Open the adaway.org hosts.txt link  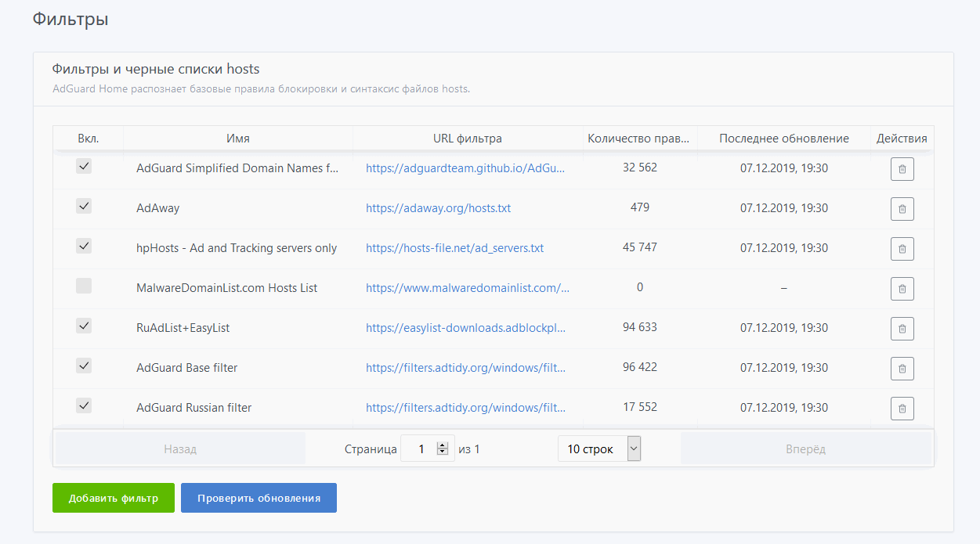click(x=438, y=208)
